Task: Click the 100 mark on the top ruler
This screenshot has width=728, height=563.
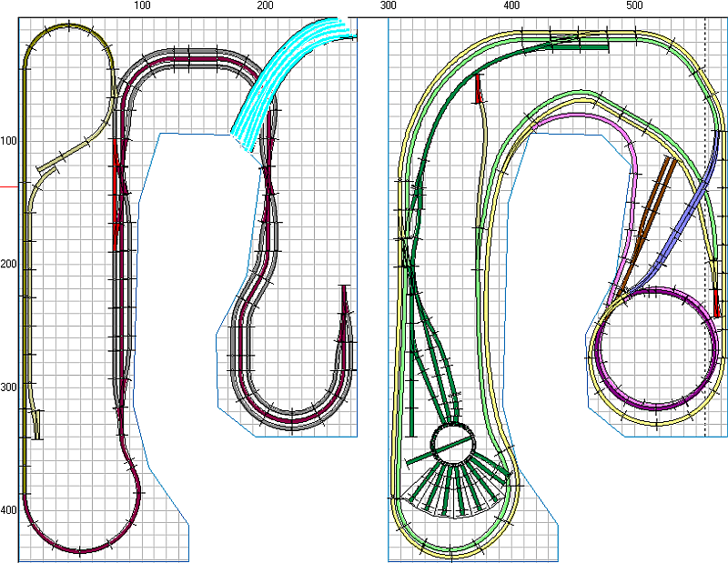Action: pyautogui.click(x=142, y=6)
